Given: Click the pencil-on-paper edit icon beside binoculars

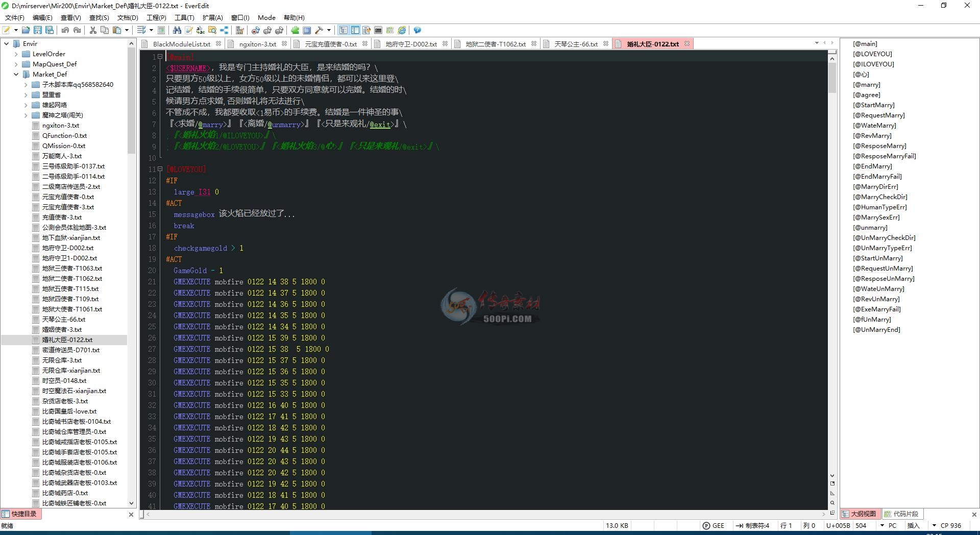Looking at the screenshot, I should click(x=189, y=30).
